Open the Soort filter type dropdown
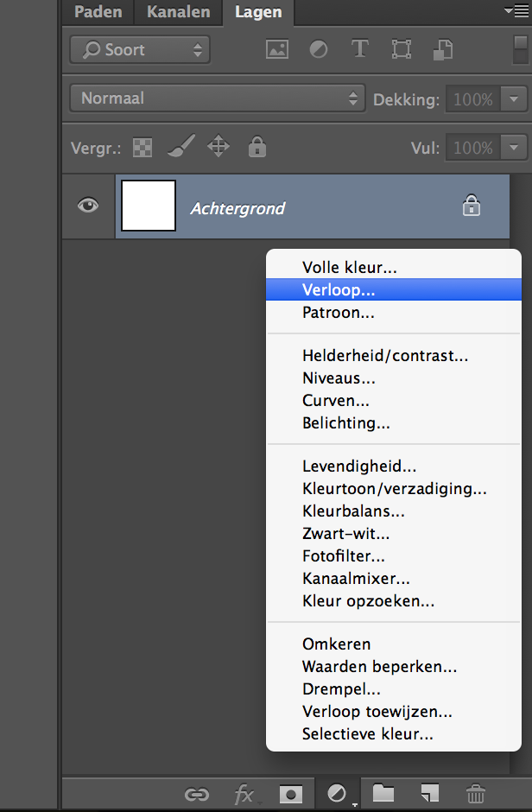The width and height of the screenshot is (532, 812). pyautogui.click(x=140, y=50)
